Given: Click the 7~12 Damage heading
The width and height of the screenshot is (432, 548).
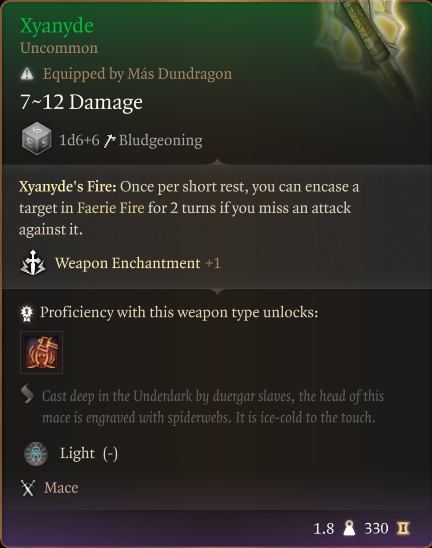Looking at the screenshot, I should point(81,102).
